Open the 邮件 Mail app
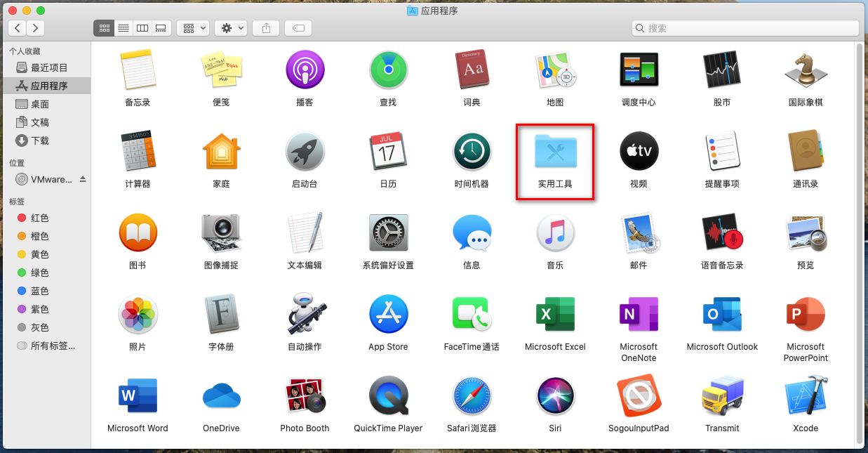Screen dimensions: 868x453 click(x=639, y=232)
